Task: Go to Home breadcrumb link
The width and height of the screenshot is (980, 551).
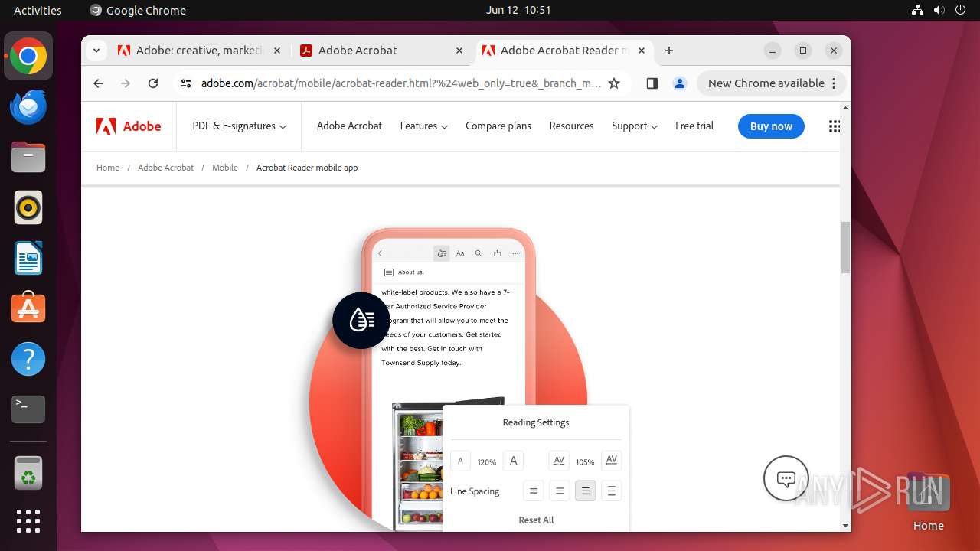Action: pyautogui.click(x=108, y=168)
